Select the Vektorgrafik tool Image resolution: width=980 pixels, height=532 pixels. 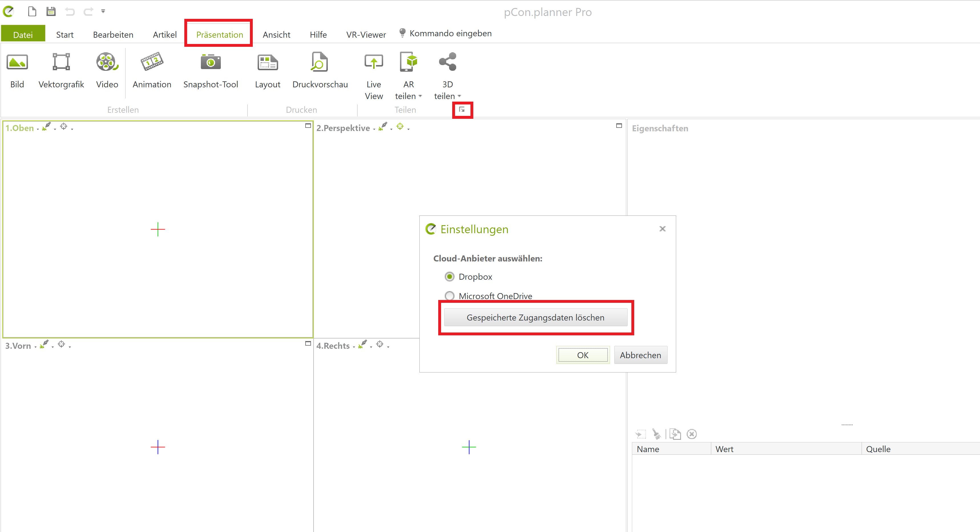(61, 62)
